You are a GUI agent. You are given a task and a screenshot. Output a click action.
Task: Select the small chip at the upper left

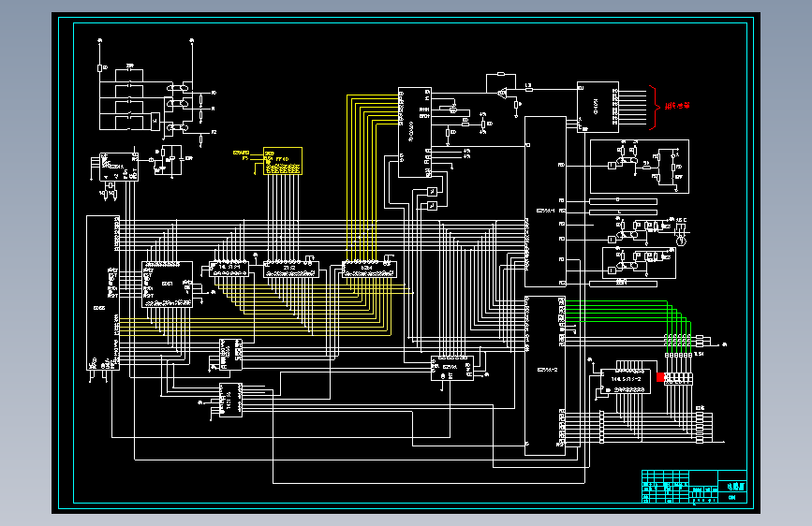119,167
